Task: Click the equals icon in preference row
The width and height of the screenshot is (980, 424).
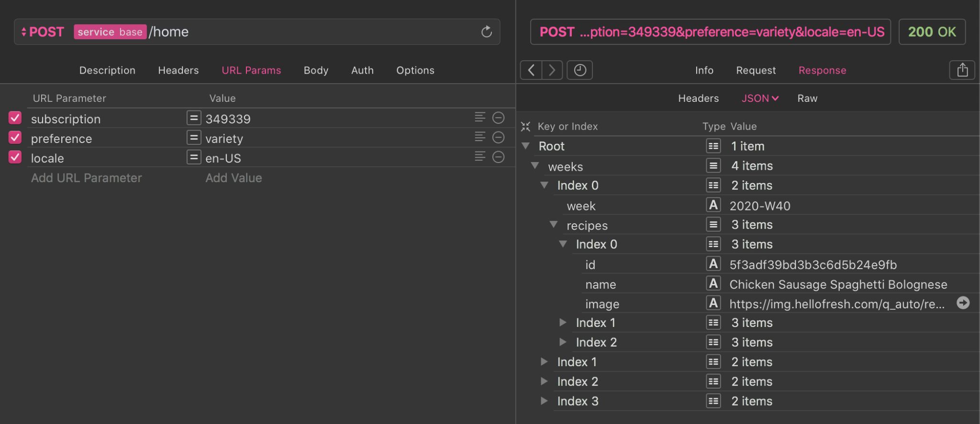Action: [x=194, y=138]
